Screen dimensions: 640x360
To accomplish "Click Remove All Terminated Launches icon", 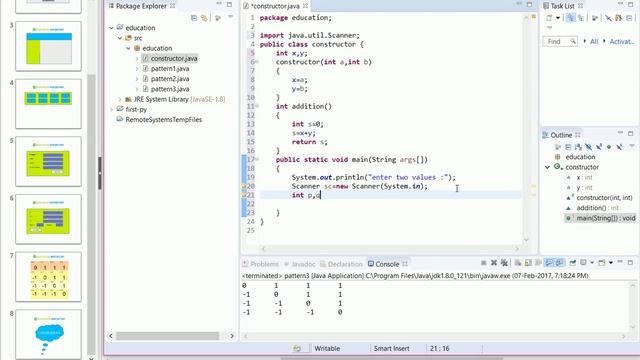I will tap(504, 263).
